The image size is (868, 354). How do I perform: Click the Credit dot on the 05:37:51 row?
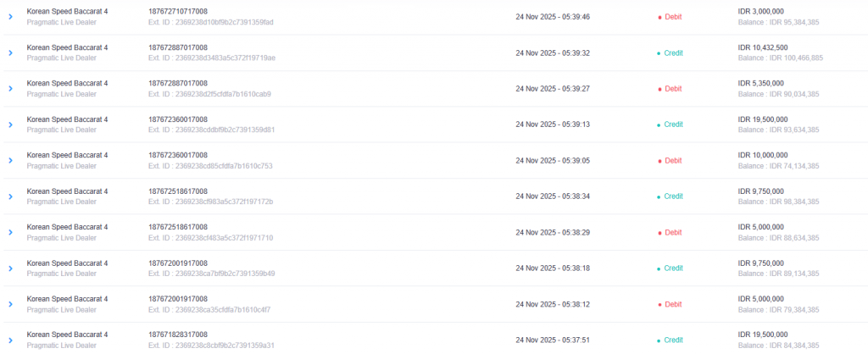click(659, 340)
